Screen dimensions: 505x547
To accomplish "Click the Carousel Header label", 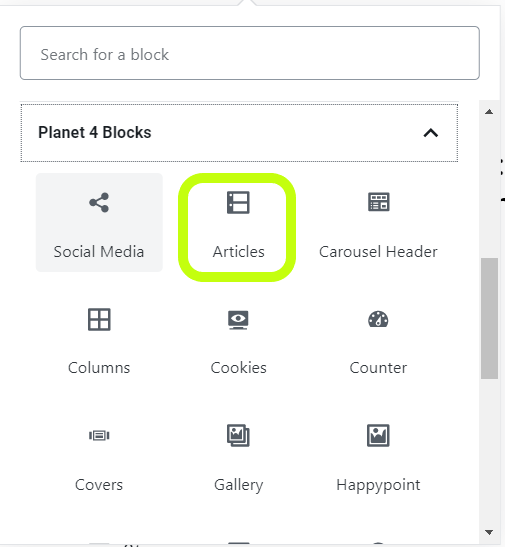I will pyautogui.click(x=378, y=252).
